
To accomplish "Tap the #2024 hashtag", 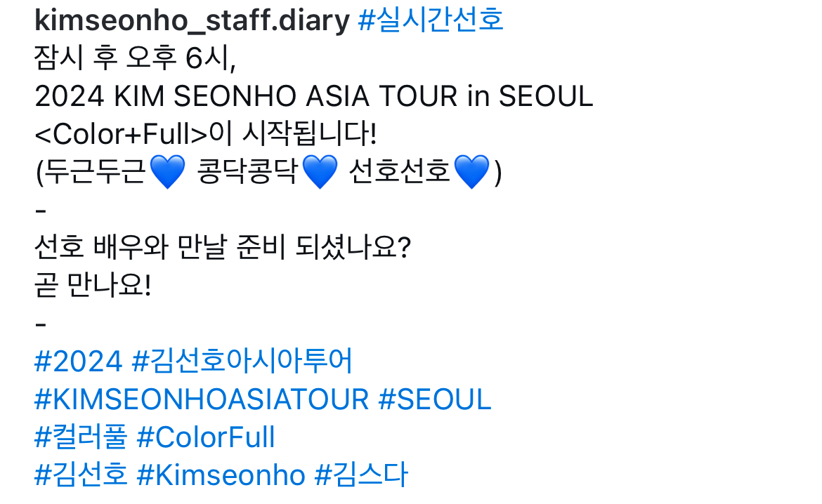I will (x=78, y=362).
